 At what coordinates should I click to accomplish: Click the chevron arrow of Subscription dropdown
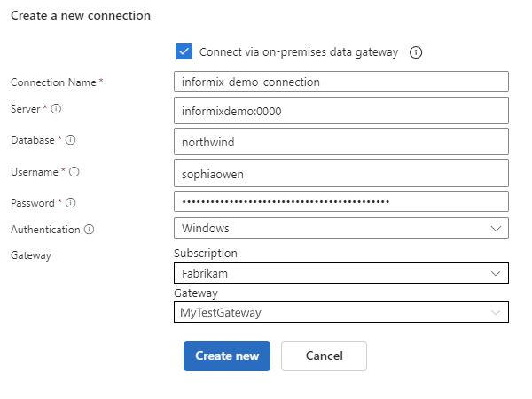coord(496,274)
